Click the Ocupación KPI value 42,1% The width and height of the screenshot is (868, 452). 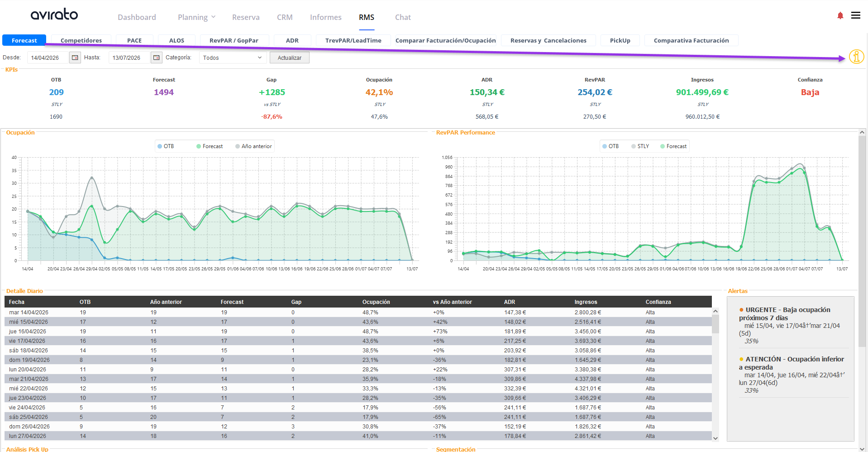(x=379, y=92)
